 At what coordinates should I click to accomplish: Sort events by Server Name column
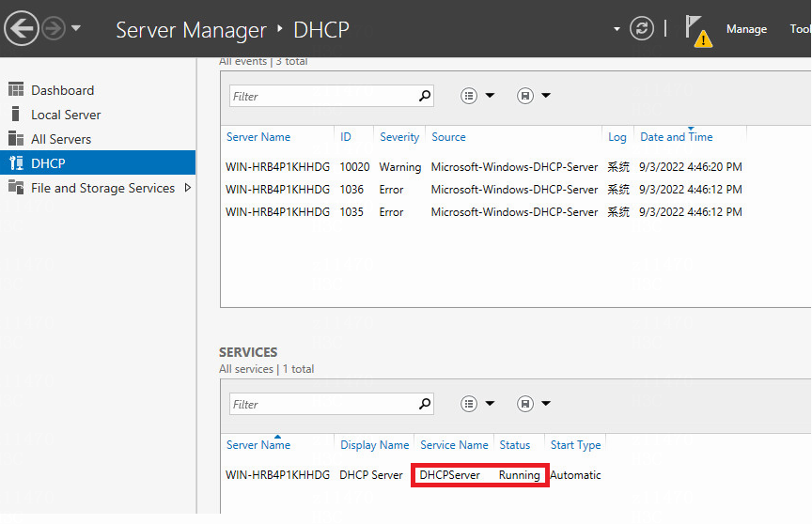[258, 137]
